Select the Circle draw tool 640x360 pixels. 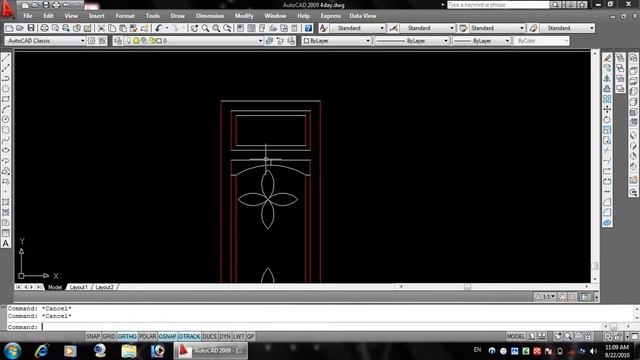point(6,120)
